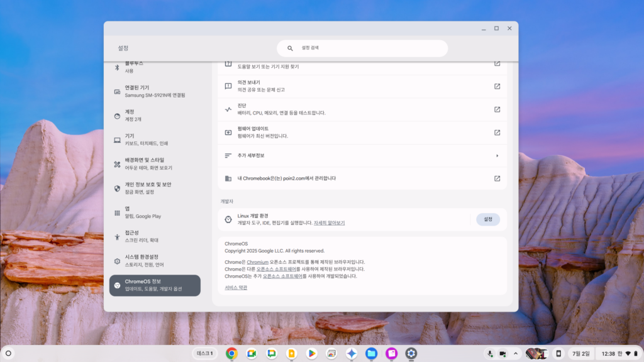Viewport: 644px width, 362px height.
Task: Click the magnifier icon in search box
Action: [x=290, y=48]
